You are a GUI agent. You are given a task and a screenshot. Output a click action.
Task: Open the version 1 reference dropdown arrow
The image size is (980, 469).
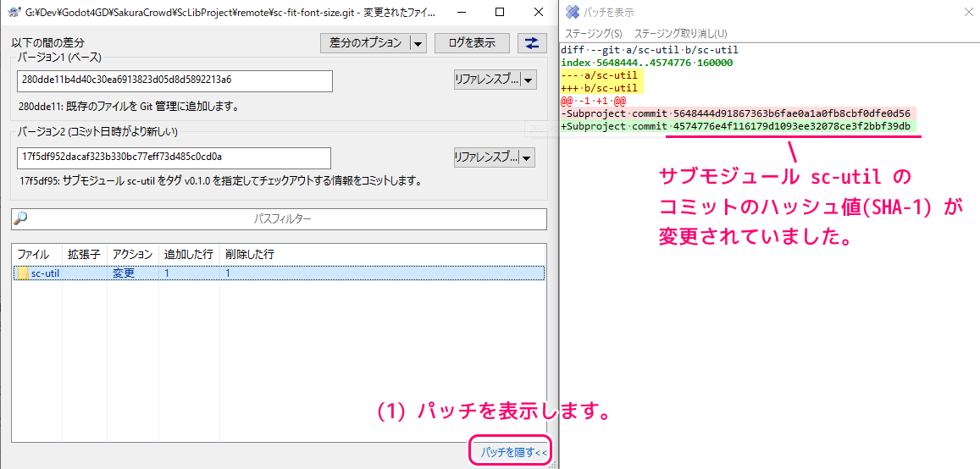coord(529,80)
